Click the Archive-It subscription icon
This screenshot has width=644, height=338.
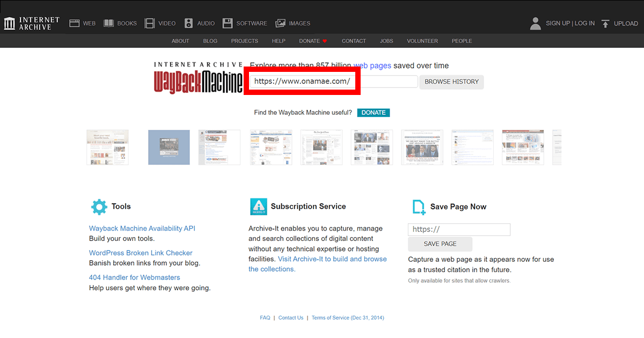(x=258, y=207)
